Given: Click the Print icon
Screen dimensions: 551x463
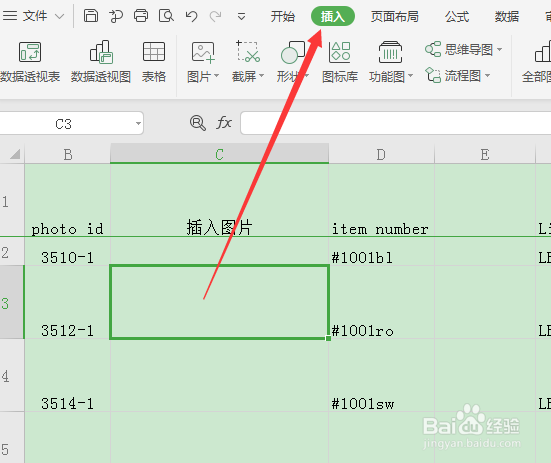Looking at the screenshot, I should pyautogui.click(x=141, y=16).
